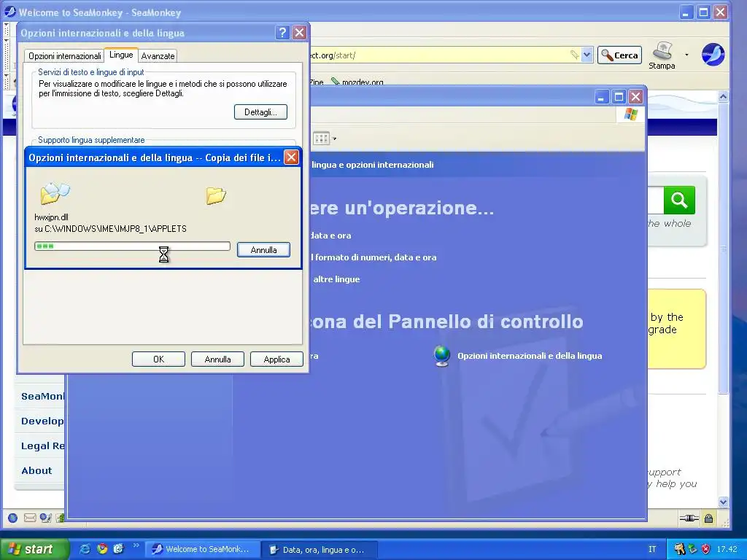Screen dimensions: 747x560
Task: Click the online/offline connection status icon
Action: click(x=689, y=518)
